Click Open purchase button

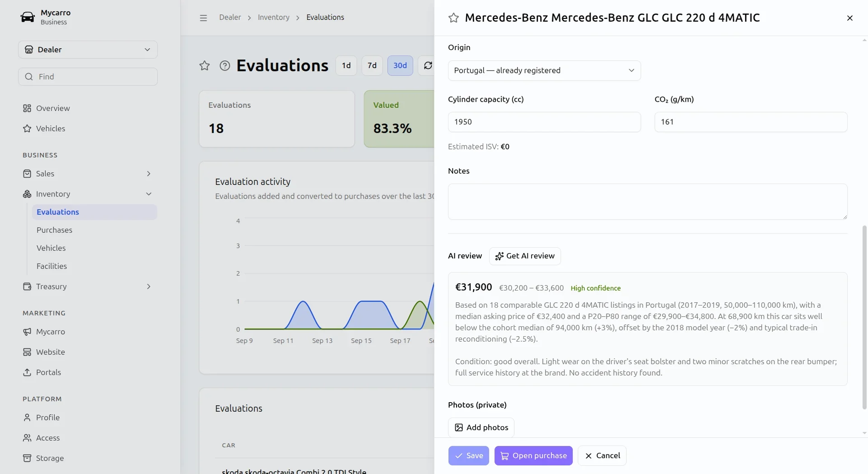click(533, 455)
